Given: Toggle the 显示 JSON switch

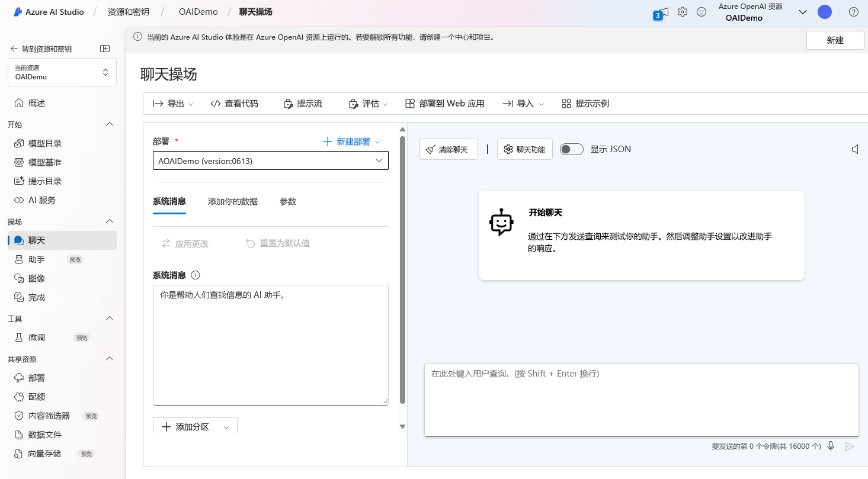Looking at the screenshot, I should (572, 149).
